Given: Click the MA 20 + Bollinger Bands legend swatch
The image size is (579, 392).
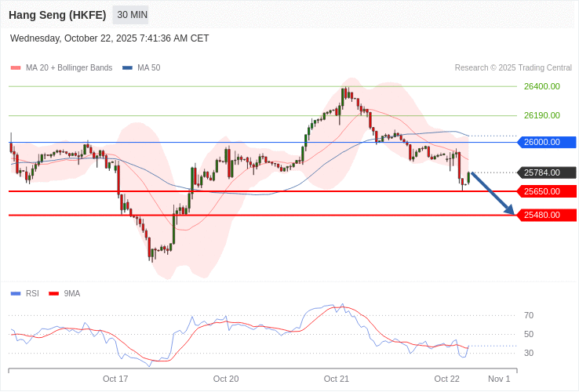Looking at the screenshot, I should pos(16,68).
